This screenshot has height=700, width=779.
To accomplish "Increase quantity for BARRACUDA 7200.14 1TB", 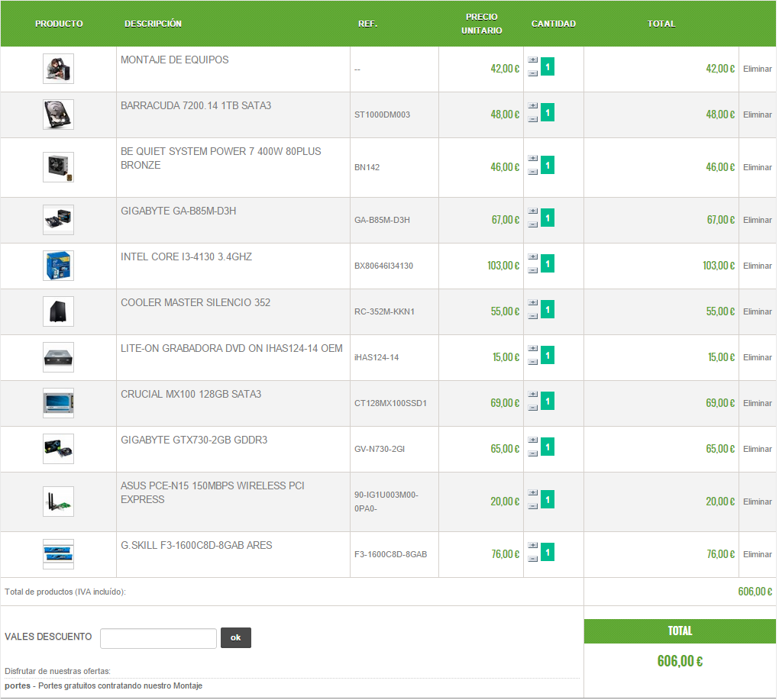I will [x=532, y=105].
